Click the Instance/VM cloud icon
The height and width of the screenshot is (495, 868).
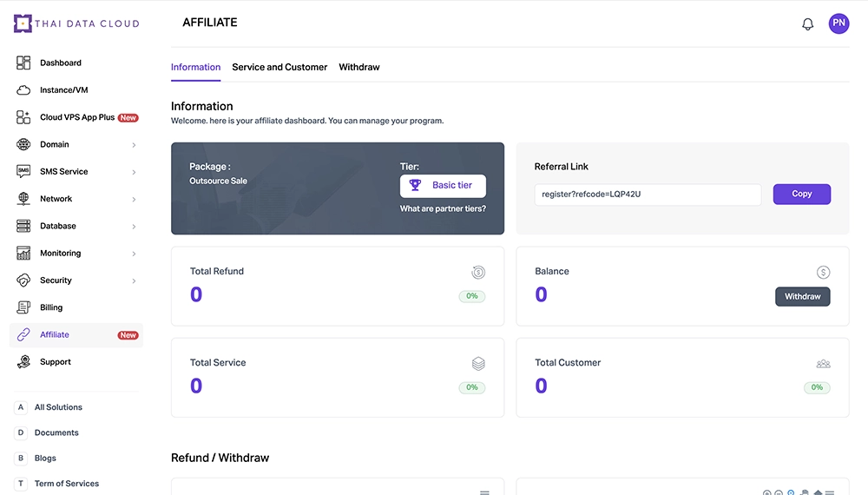(x=23, y=89)
